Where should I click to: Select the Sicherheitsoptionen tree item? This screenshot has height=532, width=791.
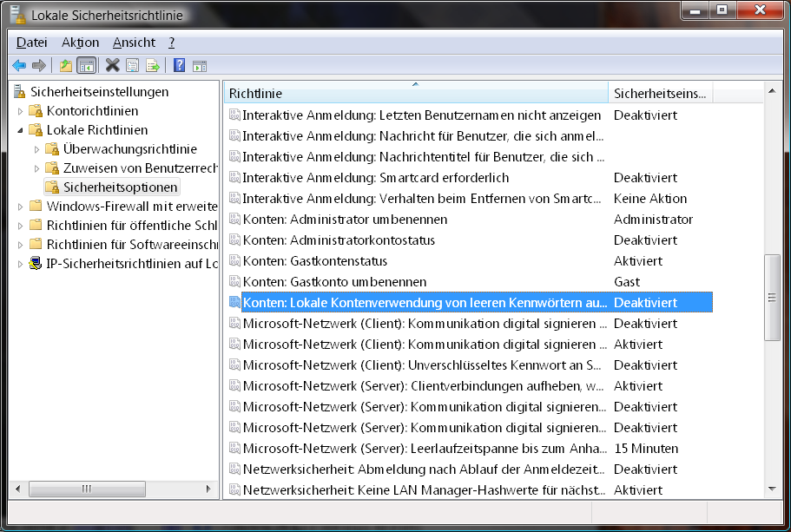[x=120, y=187]
